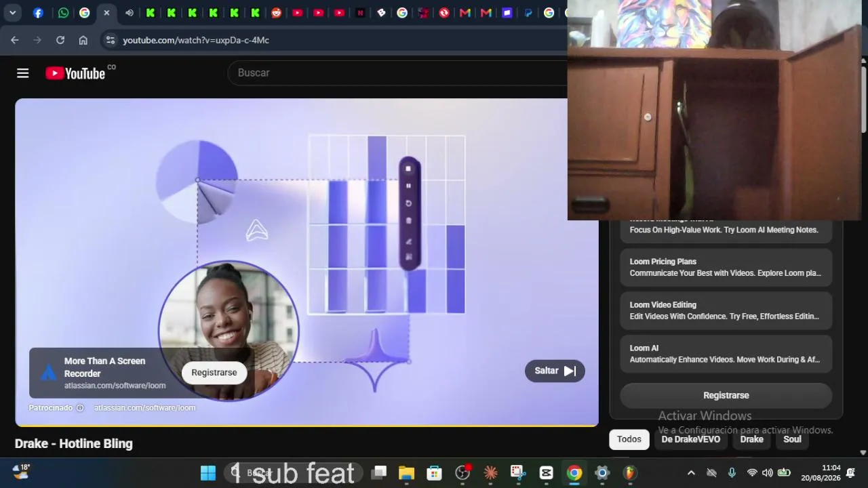Viewport: 868px width, 488px height.
Task: Switch to the WhatsApp tab
Action: coord(63,12)
